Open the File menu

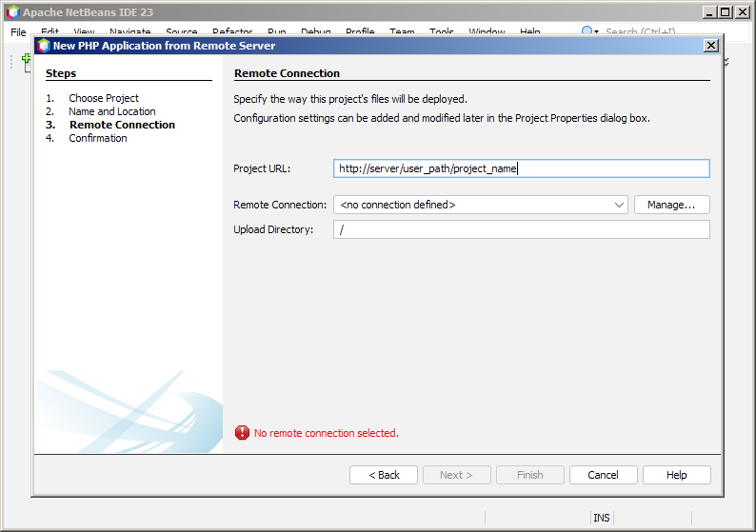(18, 32)
